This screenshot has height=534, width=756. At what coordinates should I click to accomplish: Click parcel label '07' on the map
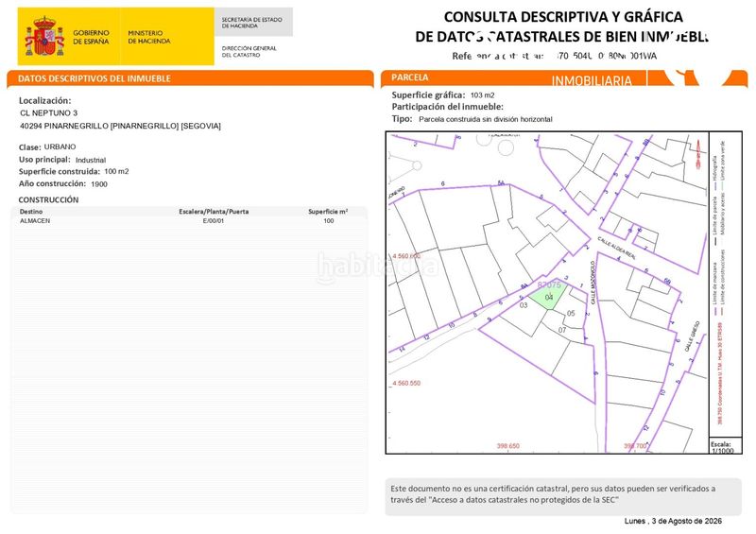(562, 331)
